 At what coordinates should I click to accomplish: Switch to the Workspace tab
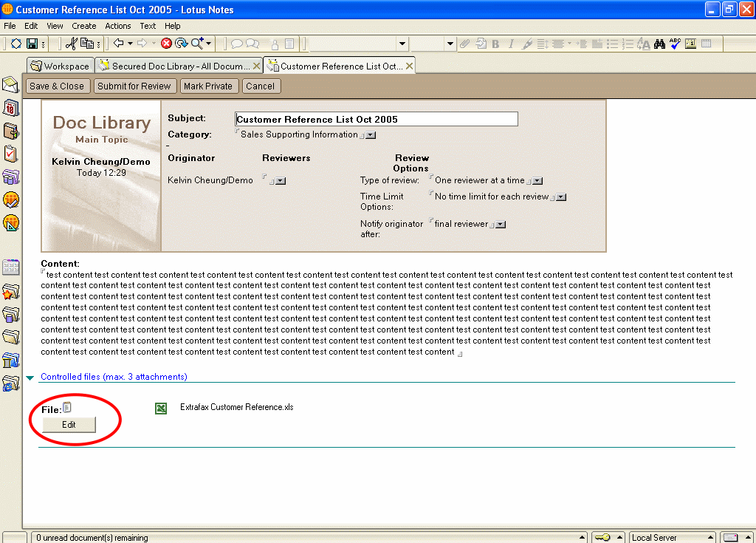coord(60,66)
